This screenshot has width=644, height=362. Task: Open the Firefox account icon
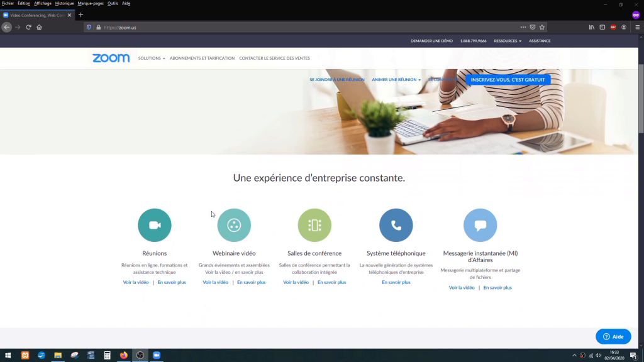(624, 27)
